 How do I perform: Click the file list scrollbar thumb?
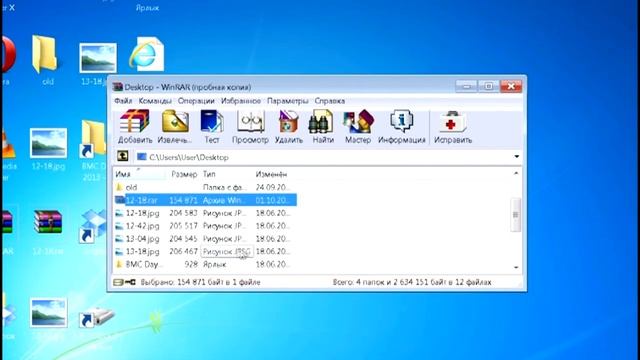pyautogui.click(x=516, y=215)
